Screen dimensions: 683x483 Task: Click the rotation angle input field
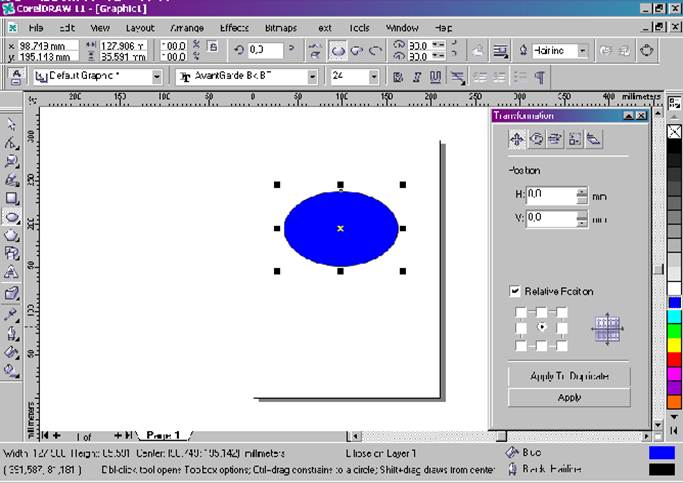click(266, 51)
